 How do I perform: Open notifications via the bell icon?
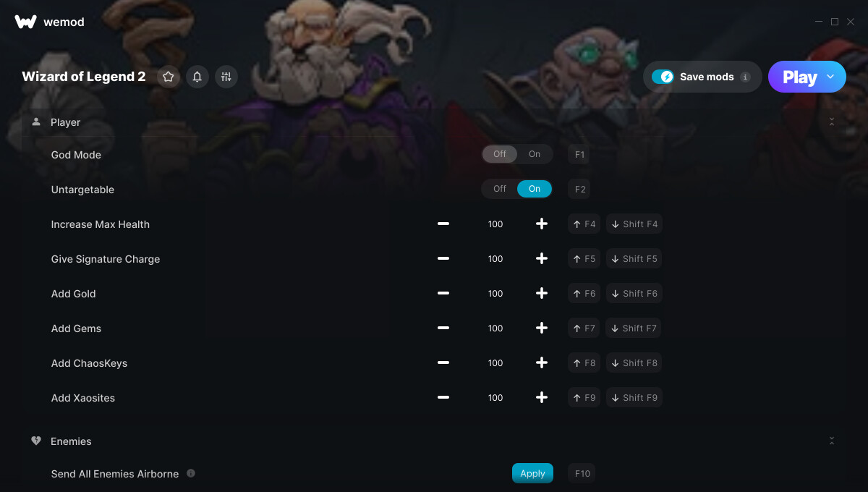point(197,77)
